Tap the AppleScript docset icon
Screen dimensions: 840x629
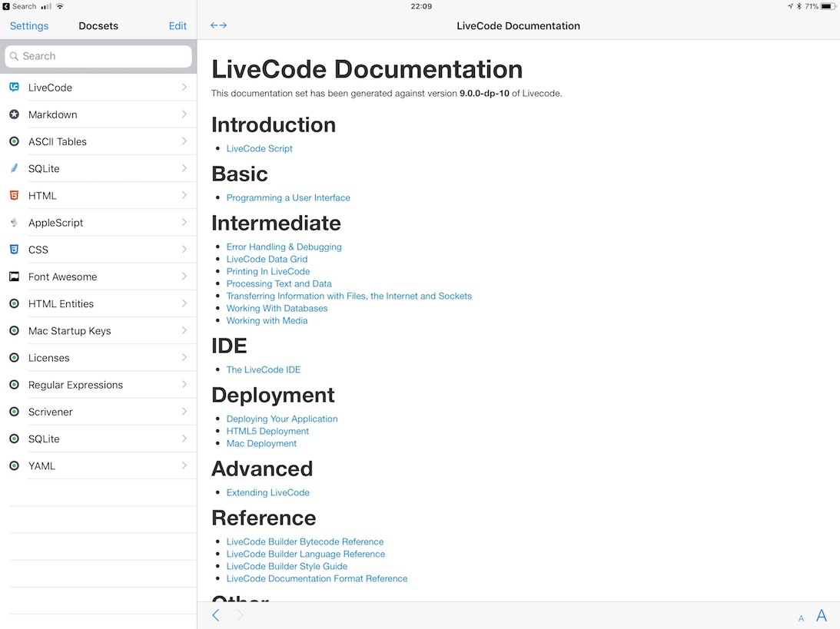(x=14, y=223)
